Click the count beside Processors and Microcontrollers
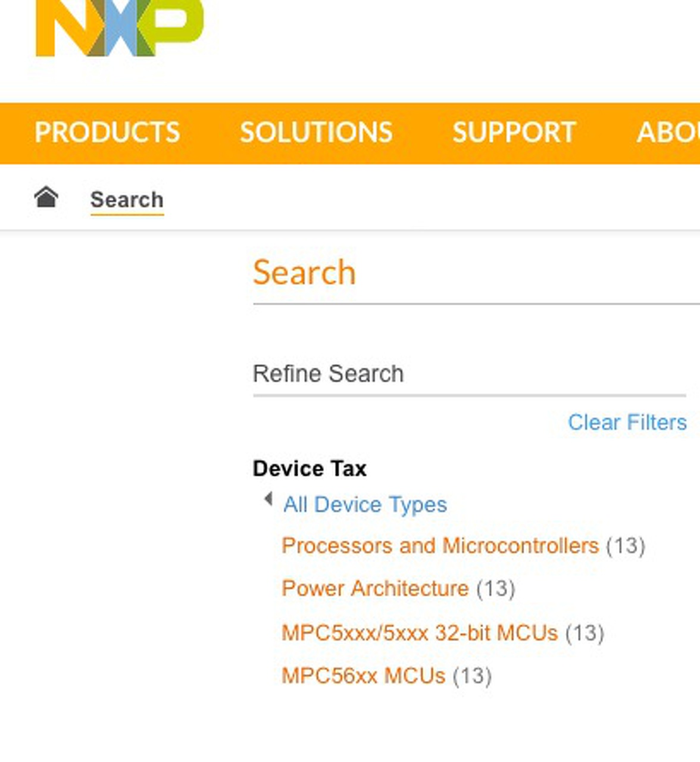The height and width of the screenshot is (762, 700). [x=626, y=546]
